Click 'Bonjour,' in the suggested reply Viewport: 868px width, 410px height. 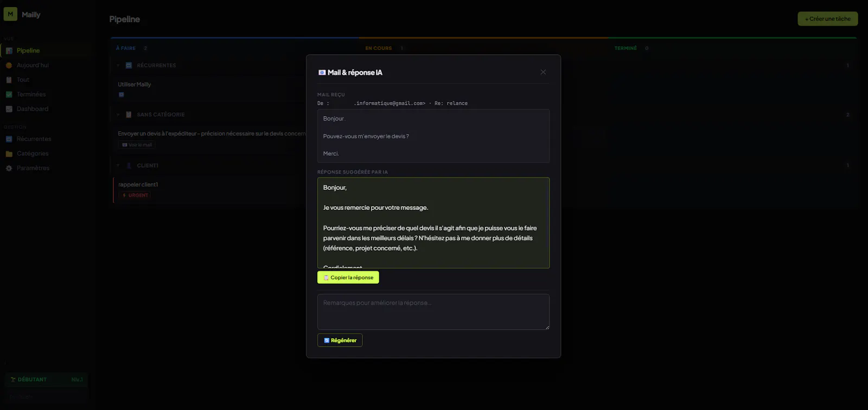[335, 188]
